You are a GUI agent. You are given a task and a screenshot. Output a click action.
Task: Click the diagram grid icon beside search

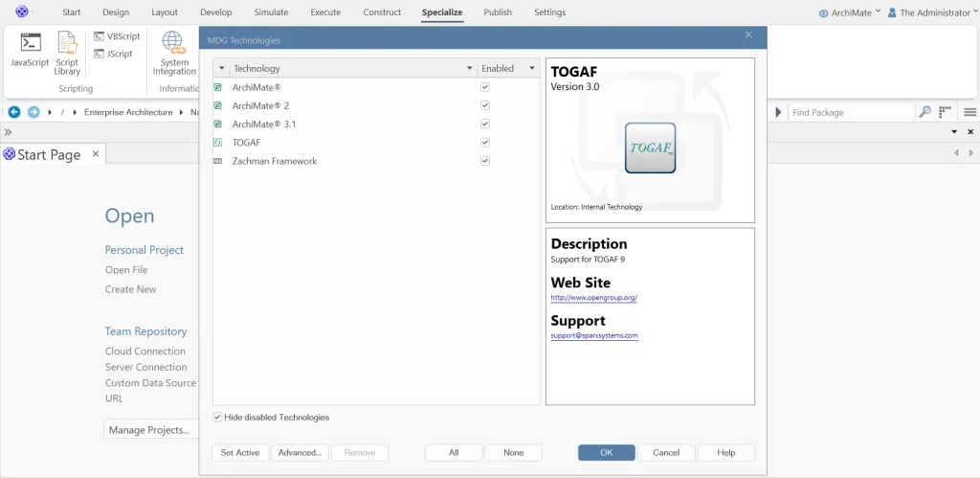[945, 112]
